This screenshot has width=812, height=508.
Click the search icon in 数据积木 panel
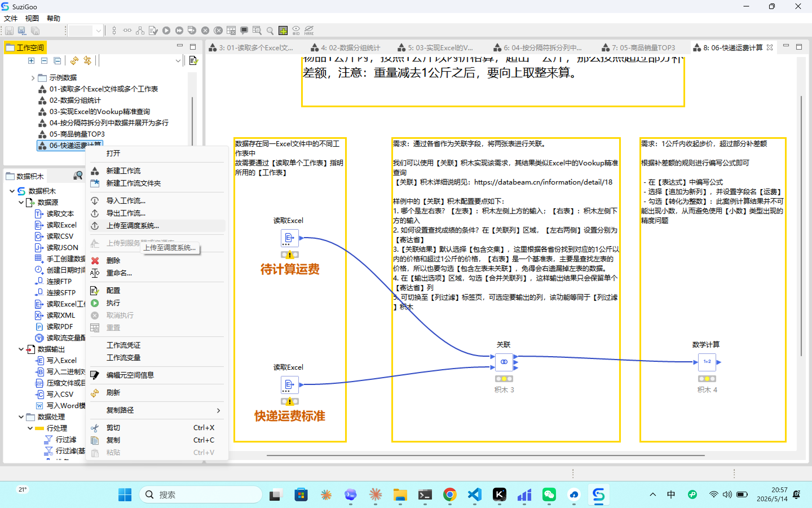tap(78, 175)
